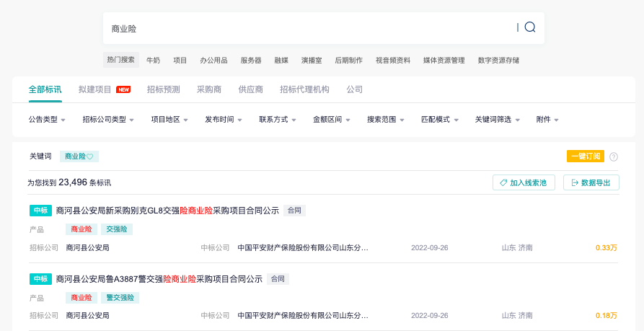Image resolution: width=644 pixels, height=331 pixels.
Task: Expand the 匹配模式 filter dropdown
Action: coord(440,120)
